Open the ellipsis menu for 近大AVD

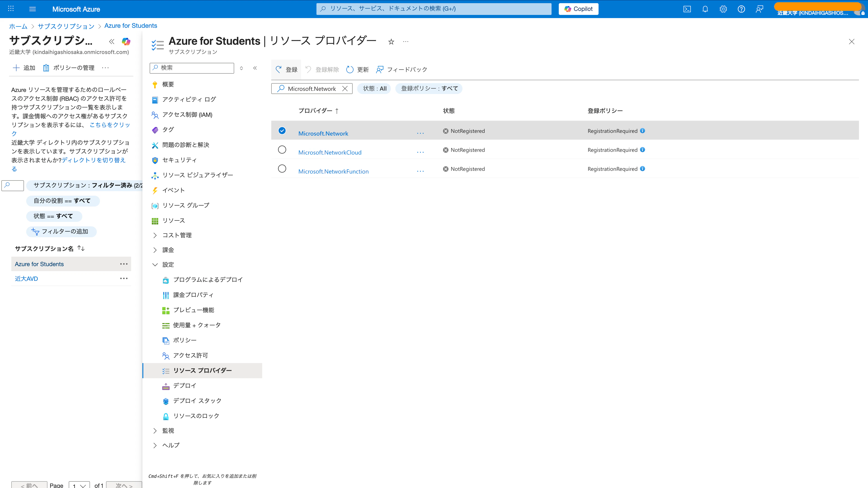click(124, 279)
